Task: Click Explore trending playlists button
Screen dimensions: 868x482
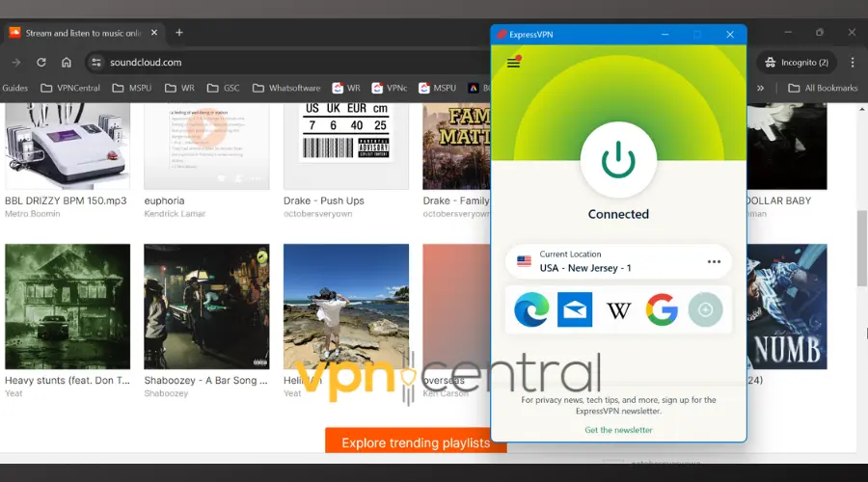Action: click(416, 442)
